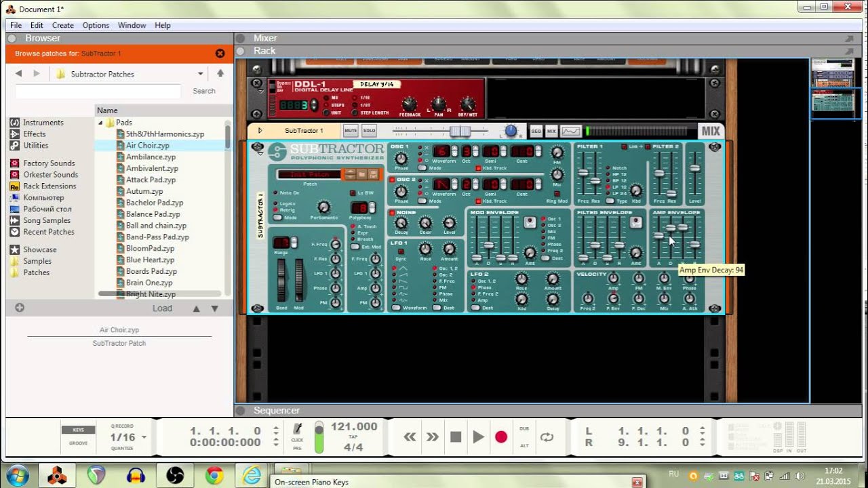Collapse the Browser panel
Screen dimensions: 868x488
click(13, 38)
